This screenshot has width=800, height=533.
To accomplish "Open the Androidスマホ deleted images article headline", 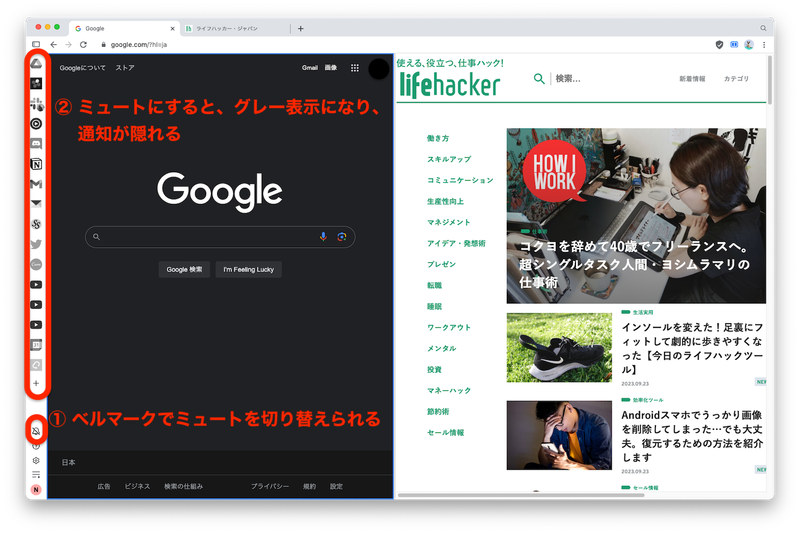I will [692, 436].
